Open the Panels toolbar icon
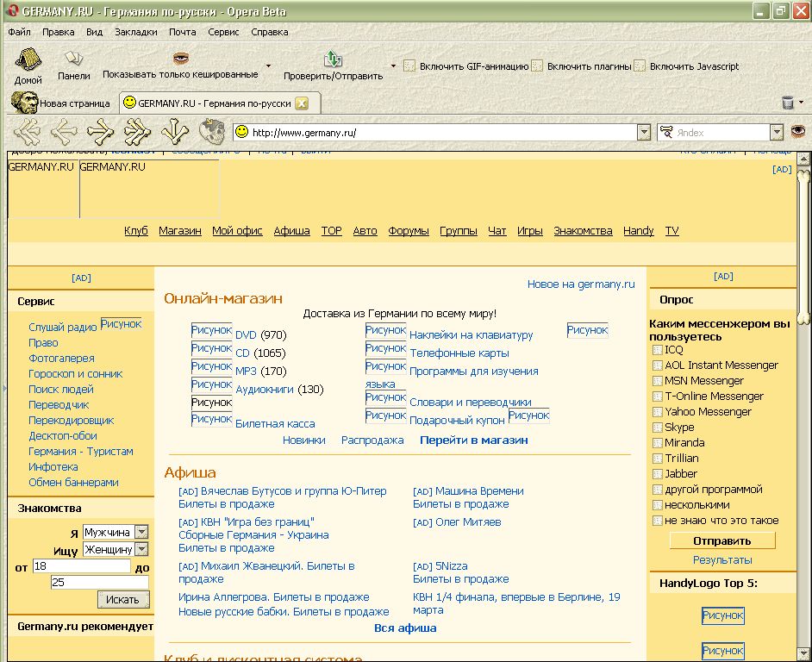812x662 pixels. pos(73,58)
